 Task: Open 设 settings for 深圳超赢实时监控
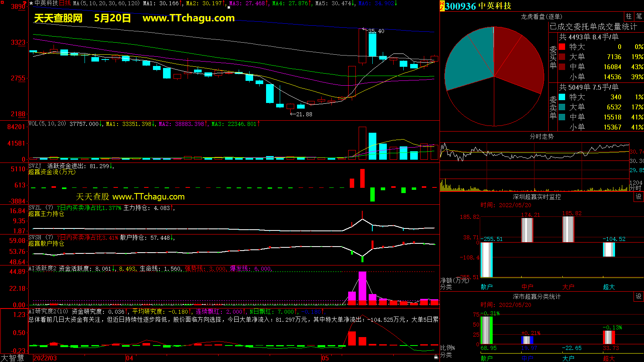click(638, 197)
